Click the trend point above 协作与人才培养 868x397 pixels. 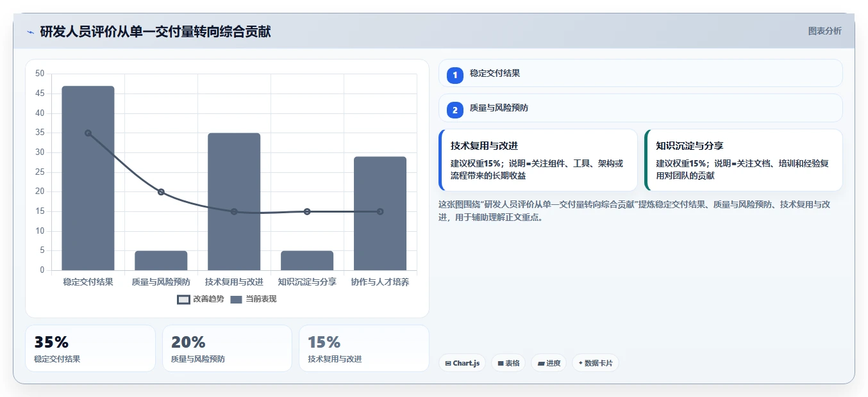380,212
